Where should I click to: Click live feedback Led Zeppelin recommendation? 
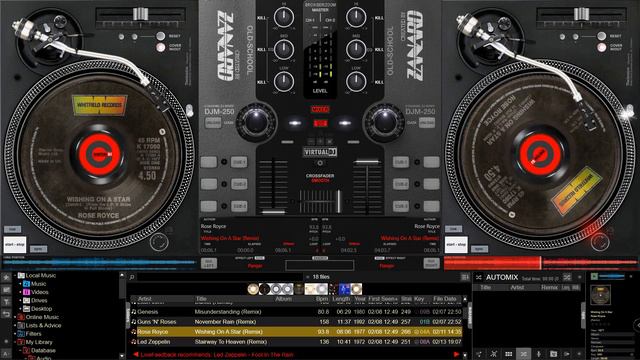(x=217, y=355)
